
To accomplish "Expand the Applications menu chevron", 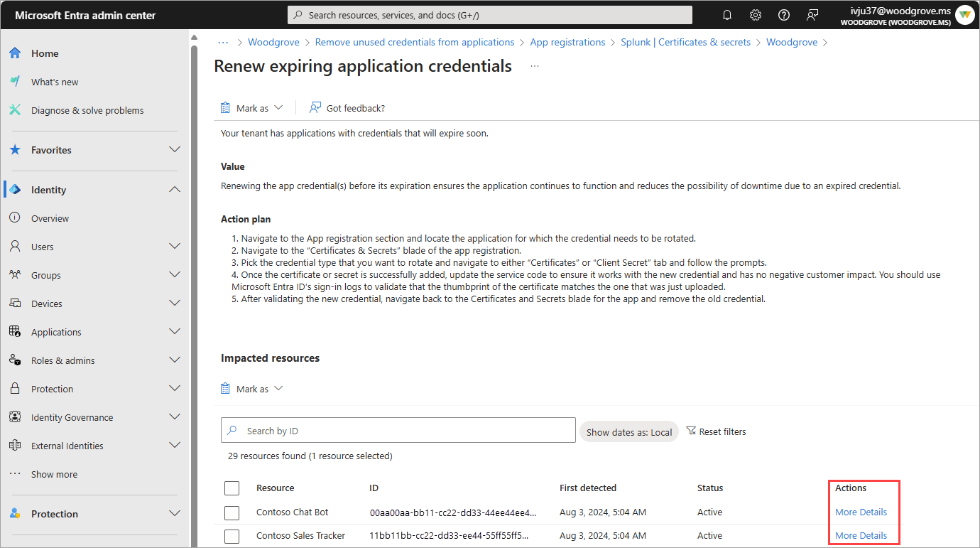I will (x=175, y=332).
